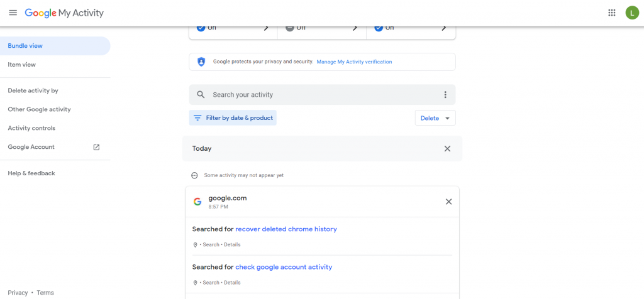Open Filter by date & product

click(x=233, y=118)
